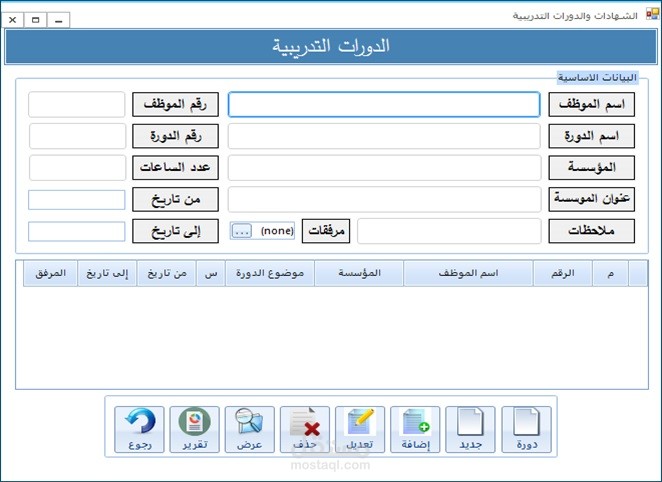Click the تعديل (edit) pencil button
The height and width of the screenshot is (482, 662).
pos(360,429)
